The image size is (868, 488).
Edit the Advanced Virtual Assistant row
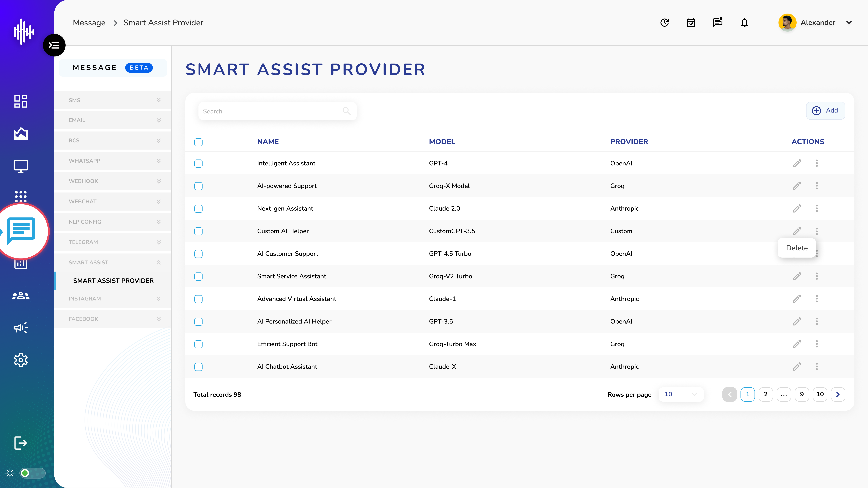tap(797, 299)
